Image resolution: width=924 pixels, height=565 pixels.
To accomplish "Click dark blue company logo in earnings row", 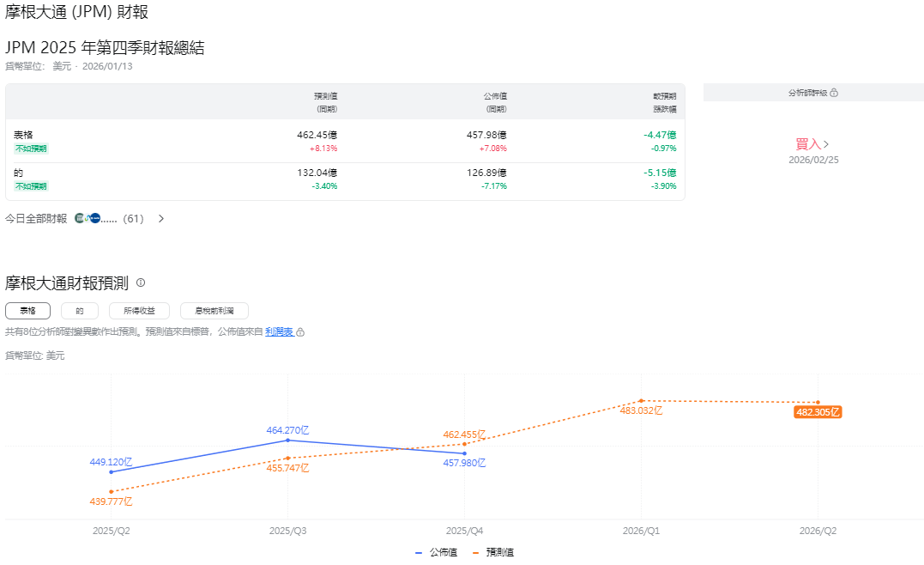I will 96,218.
